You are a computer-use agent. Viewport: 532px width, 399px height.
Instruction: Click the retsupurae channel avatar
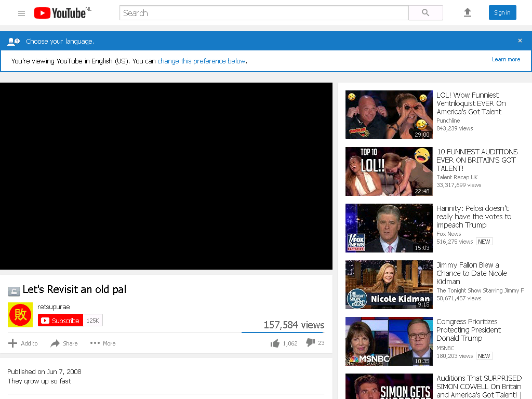[x=20, y=315]
